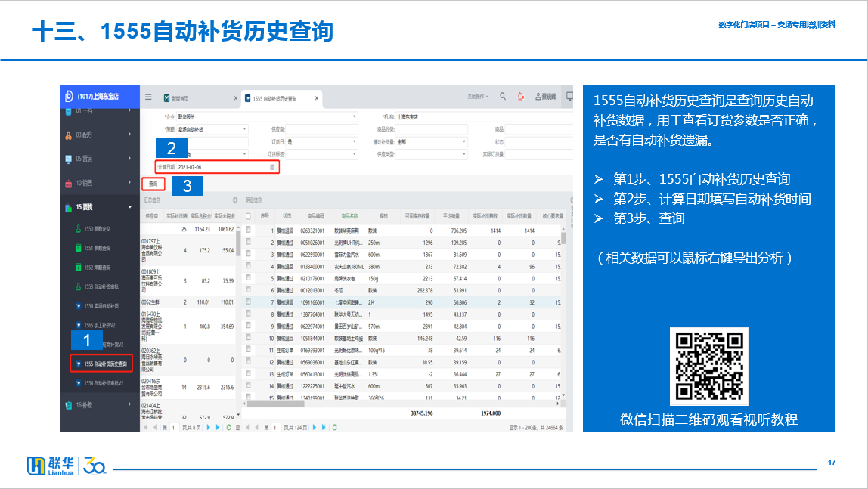Image resolution: width=868 pixels, height=489 pixels.
Task: Check row 2 checkbox for 0051026001
Action: coord(249,241)
